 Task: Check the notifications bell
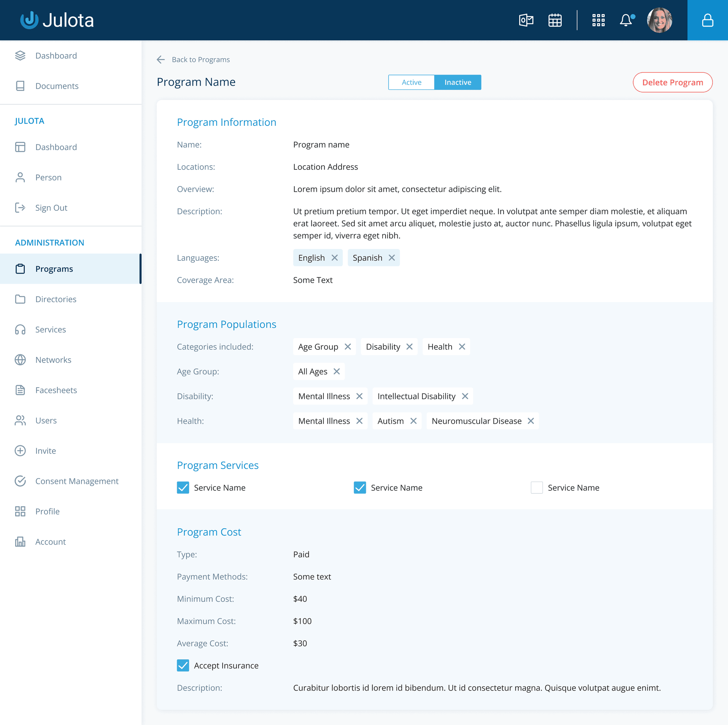626,20
